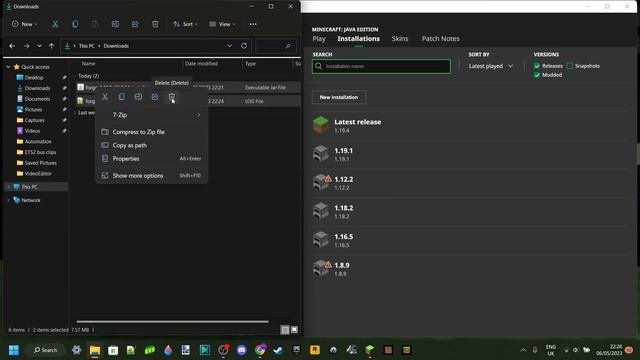Expand the This PC tree node

pyautogui.click(x=8, y=187)
